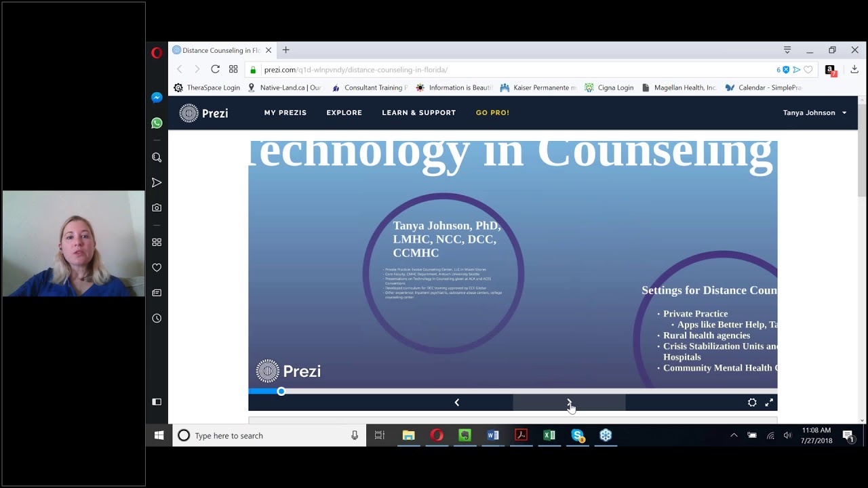Open Messenger in Opera sidebar
Image resolution: width=868 pixels, height=488 pixels.
pyautogui.click(x=157, y=98)
